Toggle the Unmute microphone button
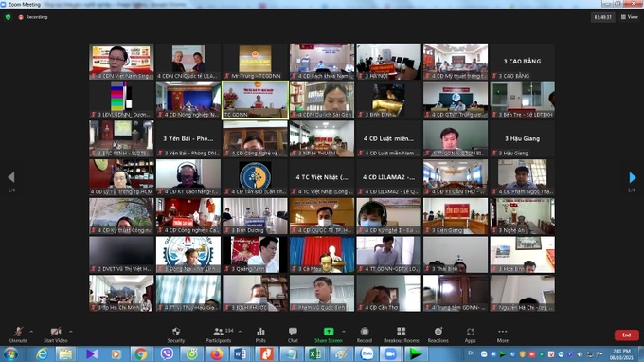The image size is (644, 362). (18, 335)
